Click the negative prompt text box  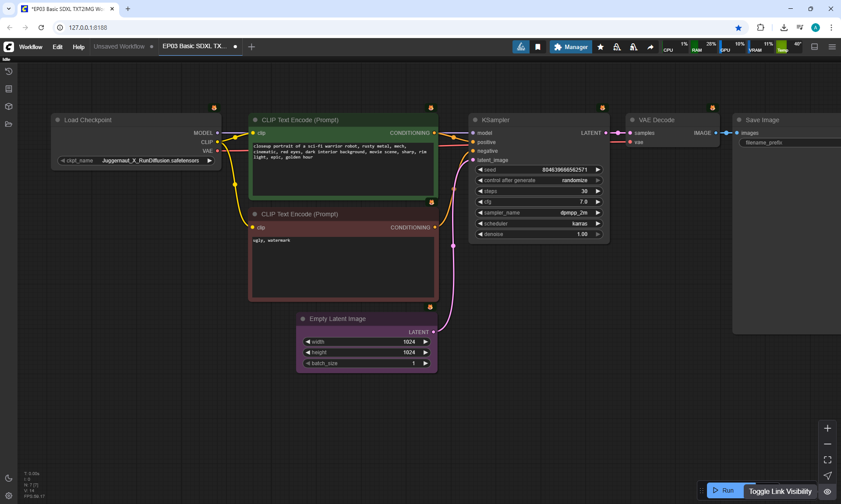[343, 267]
